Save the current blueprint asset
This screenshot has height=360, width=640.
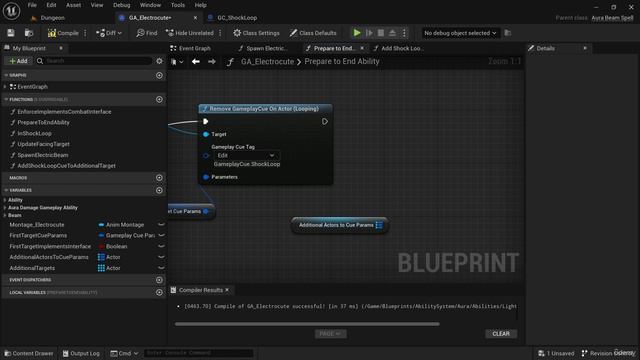11,33
